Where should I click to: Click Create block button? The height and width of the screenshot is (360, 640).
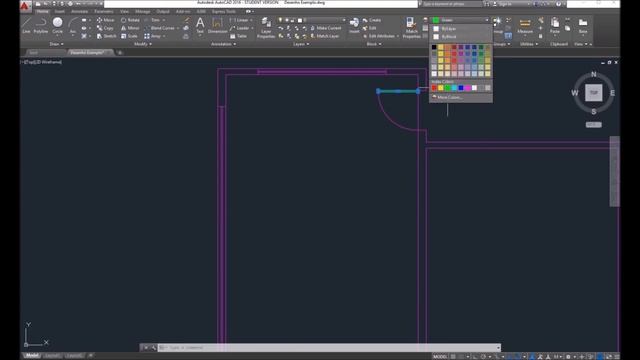pyautogui.click(x=372, y=20)
